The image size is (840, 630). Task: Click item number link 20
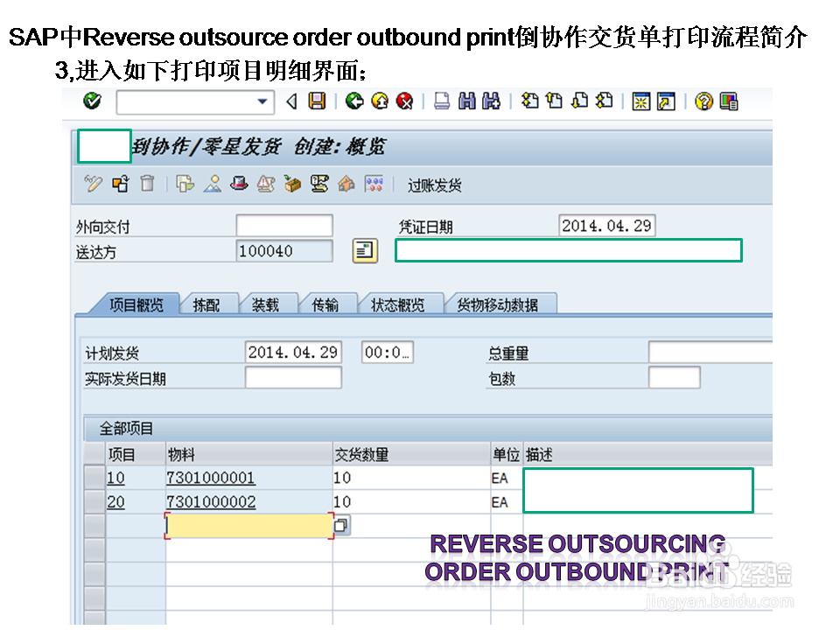click(x=115, y=502)
